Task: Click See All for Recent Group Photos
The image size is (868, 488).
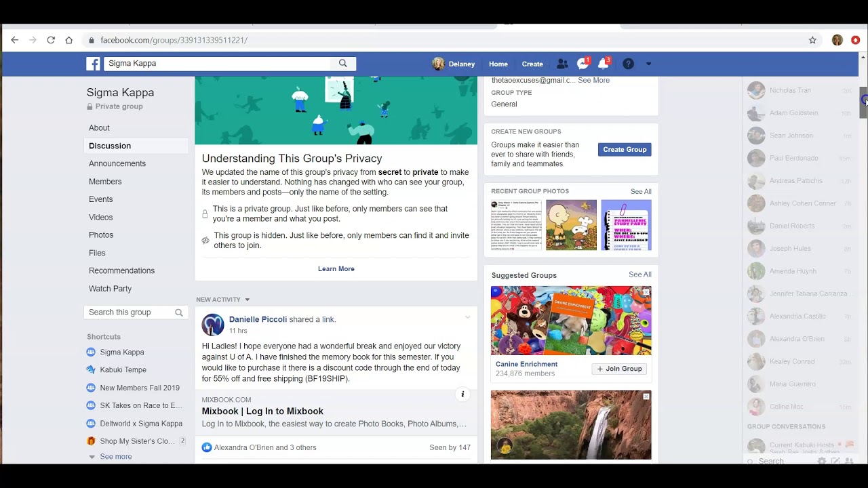Action: 641,192
